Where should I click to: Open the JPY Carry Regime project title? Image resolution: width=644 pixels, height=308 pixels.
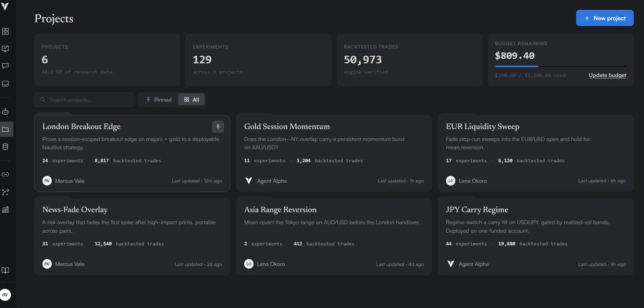477,210
